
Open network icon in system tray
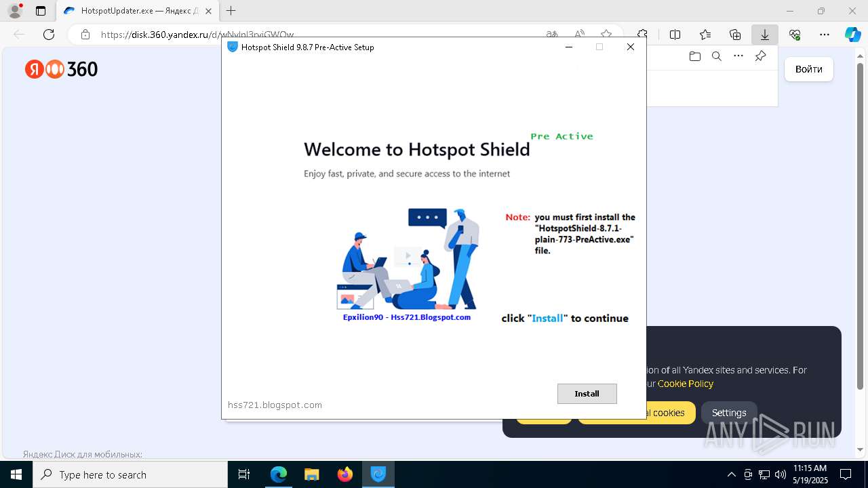click(764, 474)
